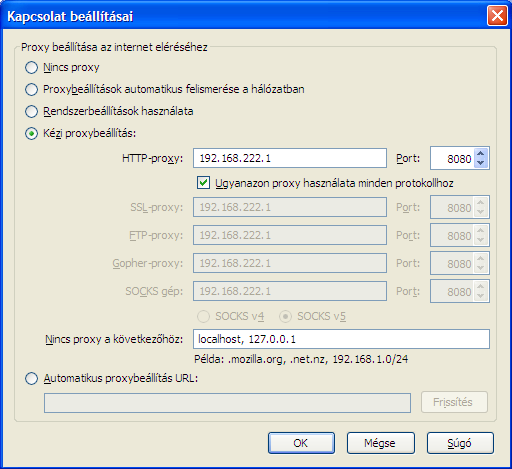The image size is (512, 469).
Task: Select the Nincs proxy radio button
Action: 32,68
